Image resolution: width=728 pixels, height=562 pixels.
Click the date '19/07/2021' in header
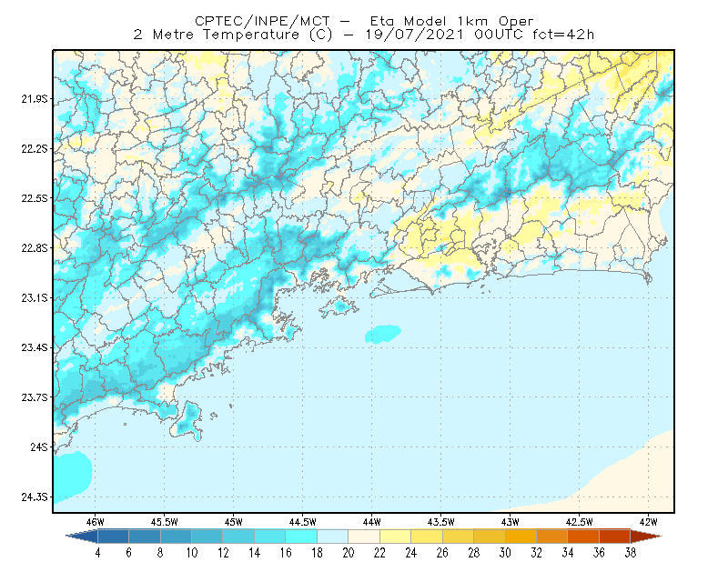[x=415, y=35]
